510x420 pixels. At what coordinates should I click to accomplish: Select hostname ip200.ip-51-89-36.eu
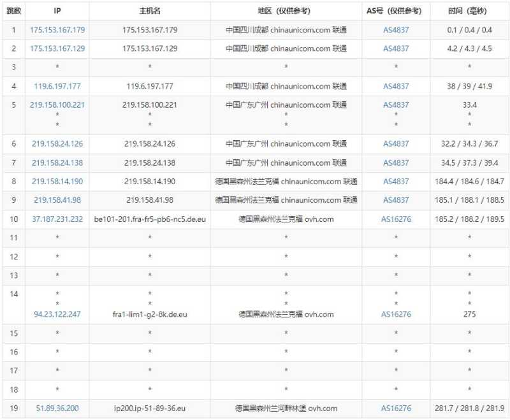point(150,409)
